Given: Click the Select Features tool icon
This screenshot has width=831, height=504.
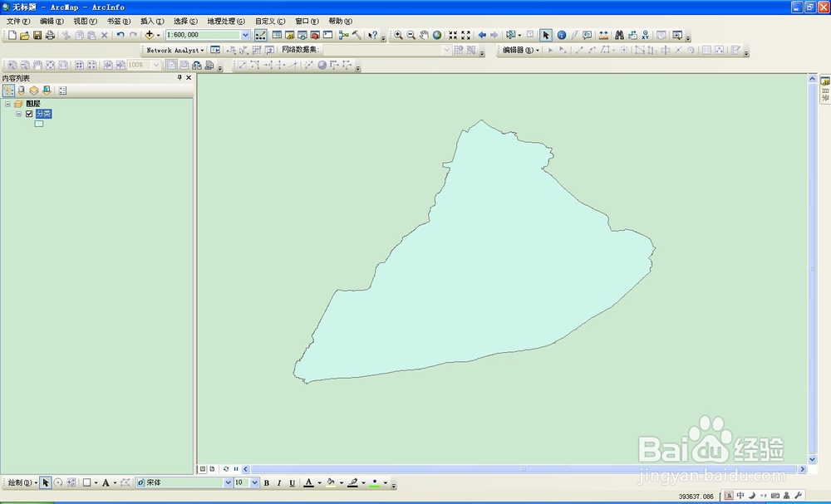Looking at the screenshot, I should [510, 35].
